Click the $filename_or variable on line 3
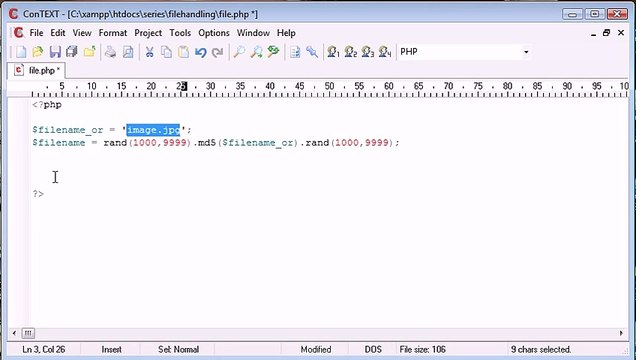Screen dimensions: 636x360 [x=67, y=130]
